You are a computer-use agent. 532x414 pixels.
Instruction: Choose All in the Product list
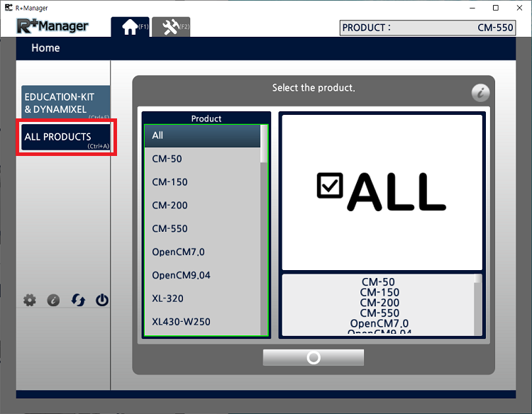click(x=202, y=135)
